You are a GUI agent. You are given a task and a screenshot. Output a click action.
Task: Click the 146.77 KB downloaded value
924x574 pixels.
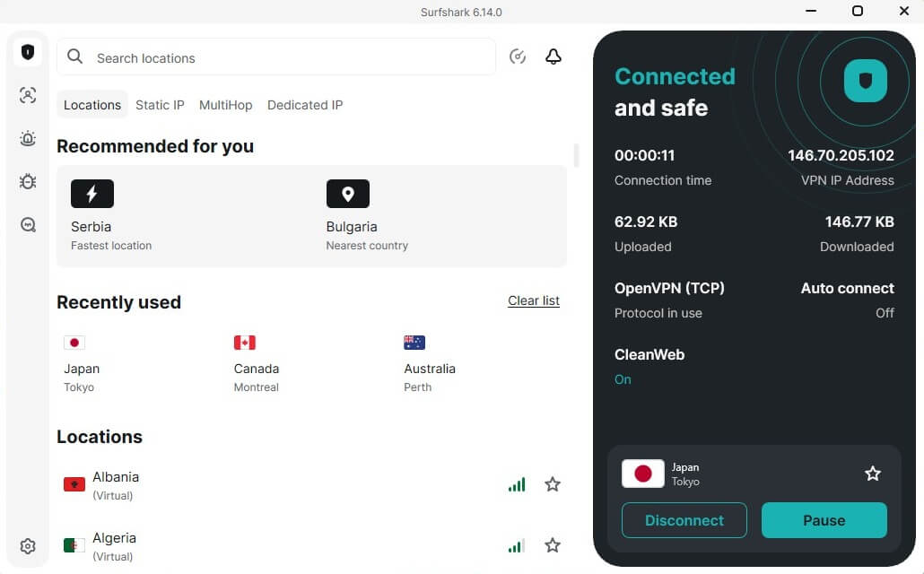click(859, 222)
